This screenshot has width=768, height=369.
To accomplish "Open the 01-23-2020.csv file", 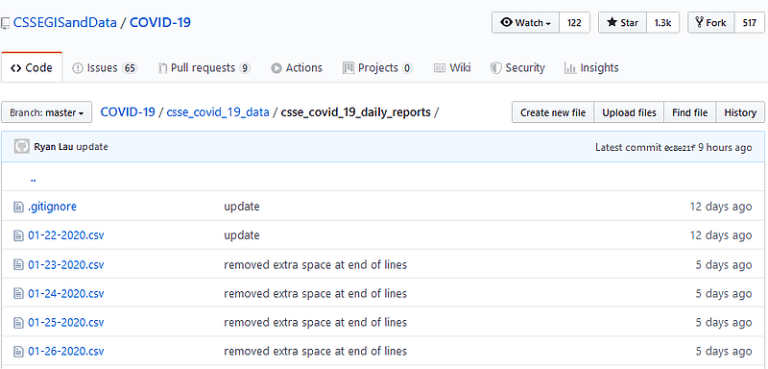I will [x=66, y=265].
